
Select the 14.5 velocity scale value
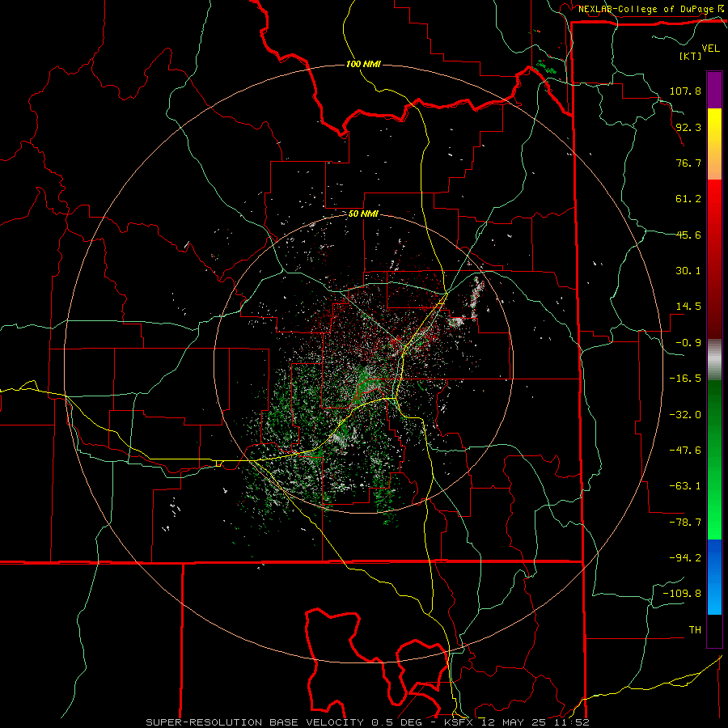(x=688, y=307)
